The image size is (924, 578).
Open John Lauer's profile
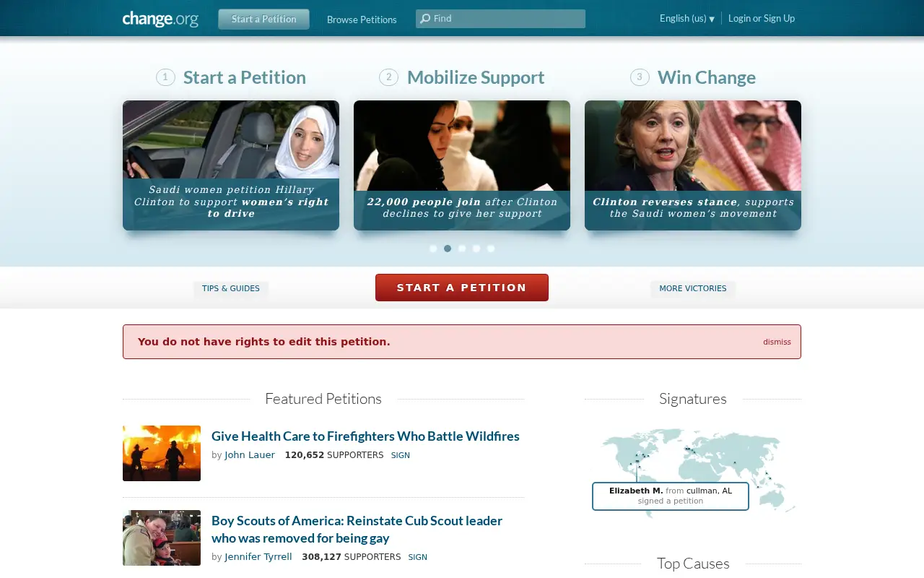point(250,455)
